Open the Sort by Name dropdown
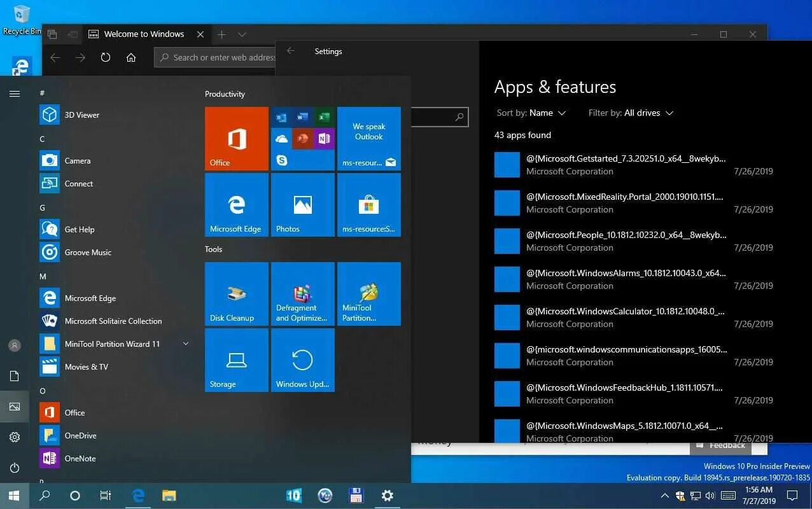The height and width of the screenshot is (509, 812). point(531,113)
